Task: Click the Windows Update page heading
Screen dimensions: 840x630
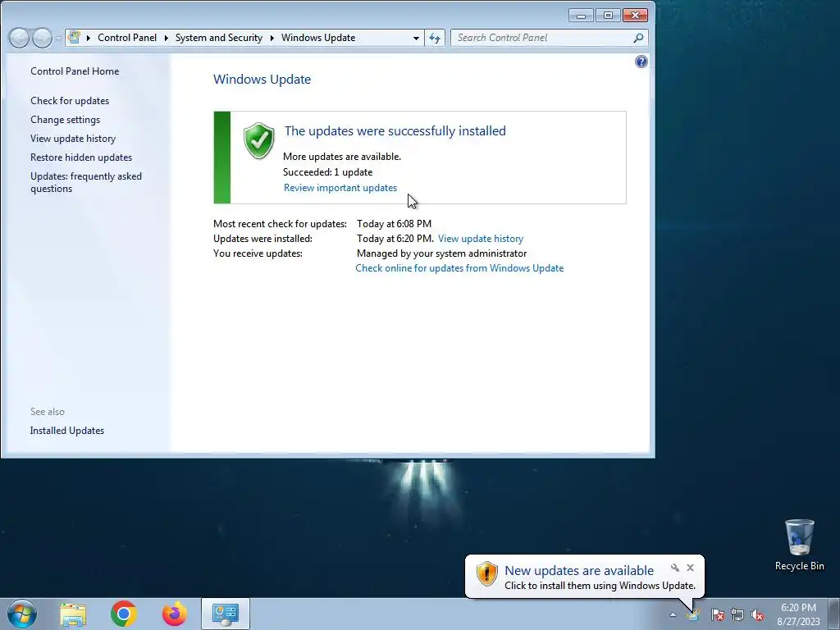Action: (262, 80)
